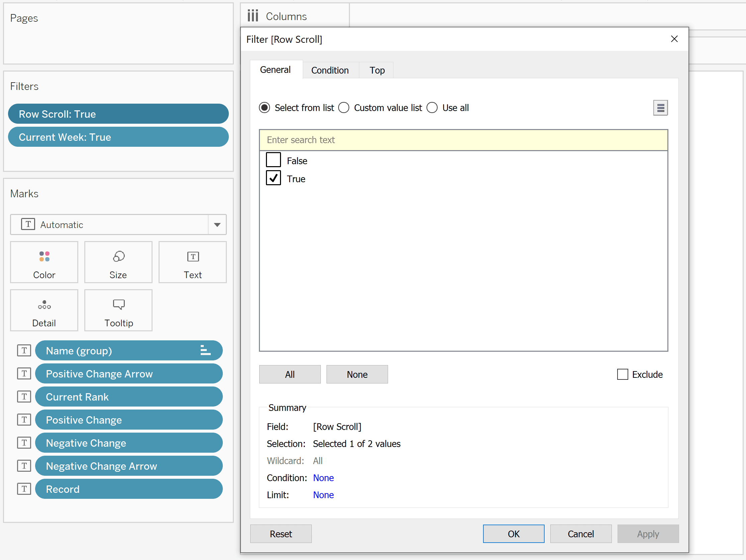
Task: Click sort icon on Name (group) pill
Action: (x=205, y=350)
